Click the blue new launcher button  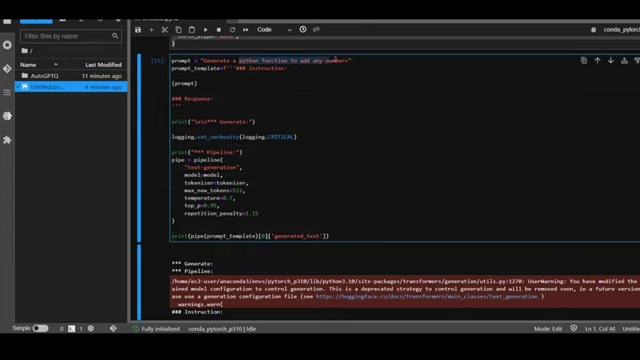[36, 20]
